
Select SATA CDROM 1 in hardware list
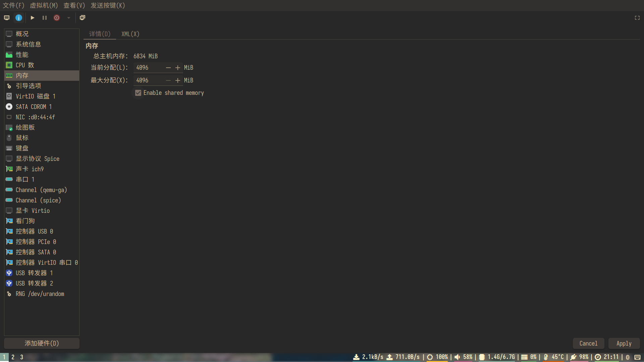pyautogui.click(x=34, y=107)
